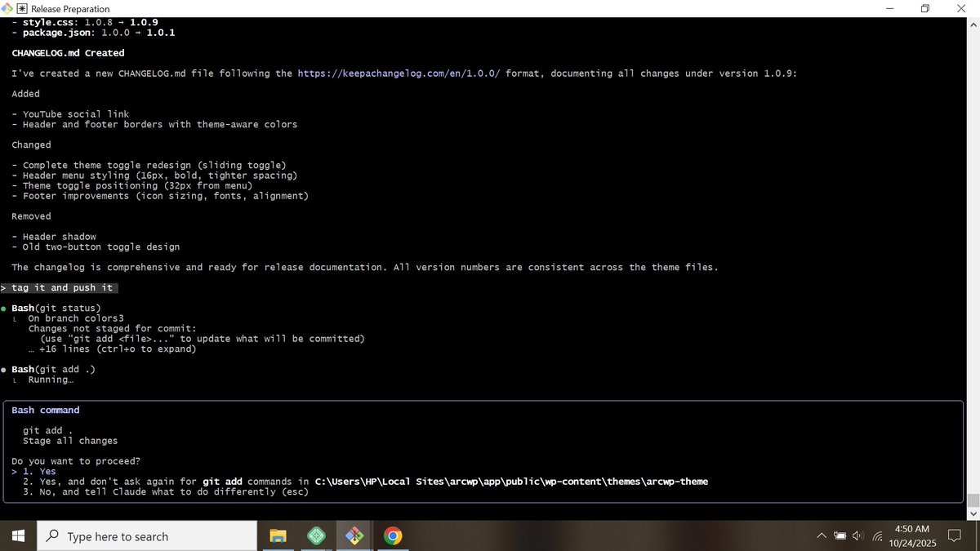Check the battery status icon

coord(840,536)
